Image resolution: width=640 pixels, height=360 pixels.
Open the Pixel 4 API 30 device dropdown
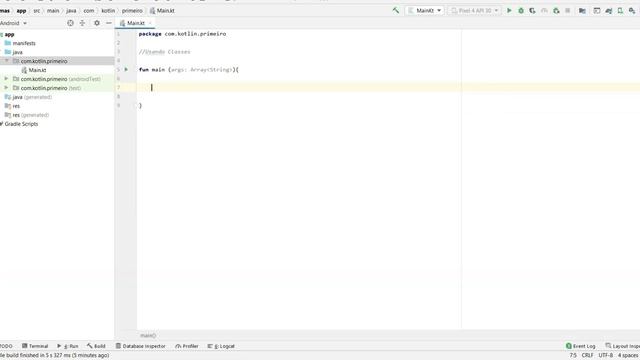tap(475, 11)
